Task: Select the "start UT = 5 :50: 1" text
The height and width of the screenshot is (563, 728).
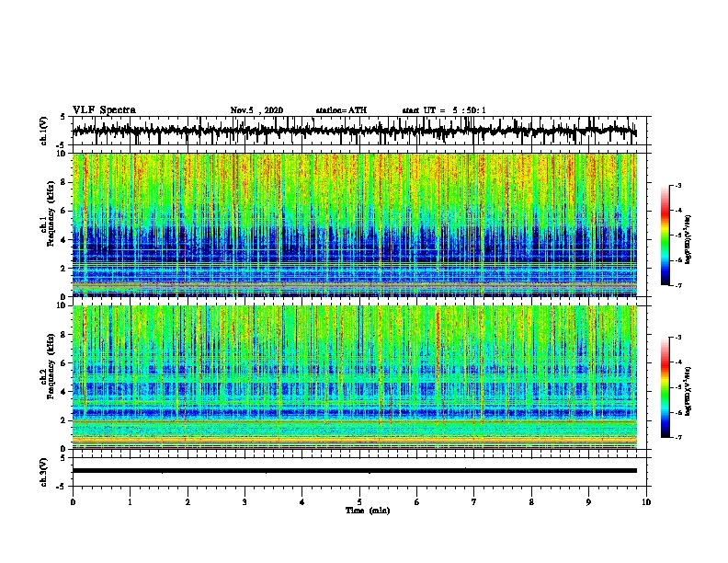Action: (x=444, y=110)
